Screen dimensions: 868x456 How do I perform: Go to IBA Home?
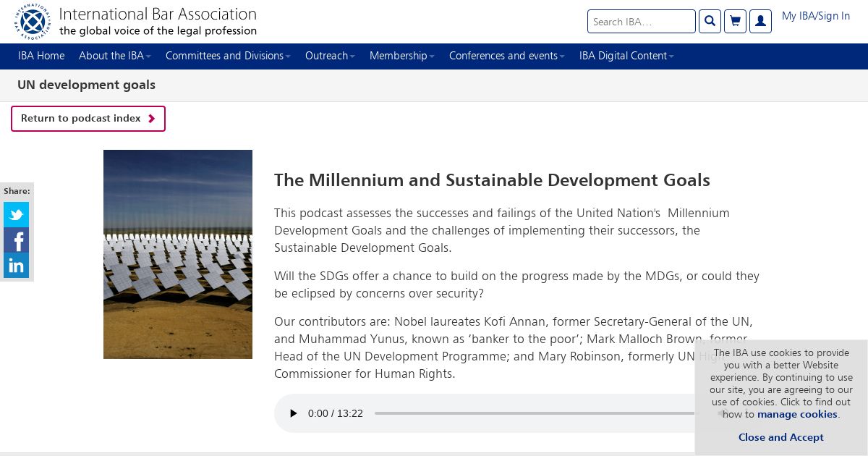coord(41,56)
